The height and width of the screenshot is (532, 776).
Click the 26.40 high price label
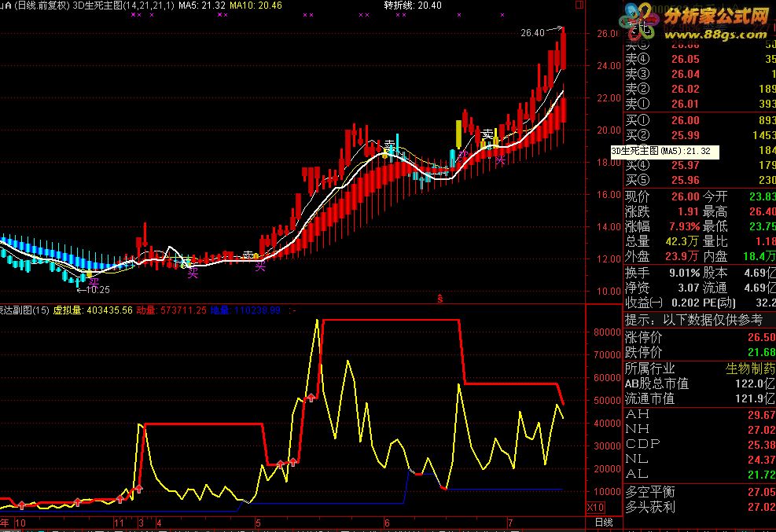point(532,33)
